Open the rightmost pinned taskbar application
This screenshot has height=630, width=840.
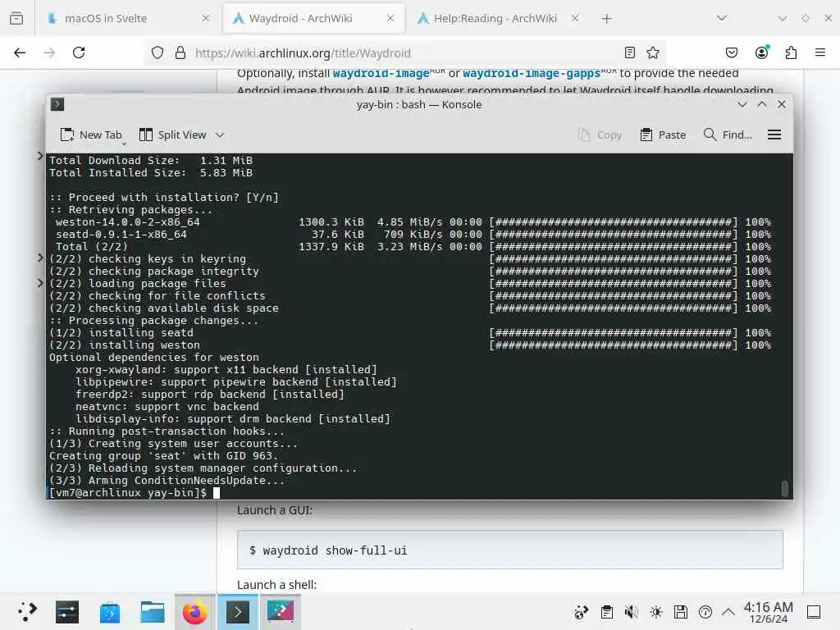point(281,612)
